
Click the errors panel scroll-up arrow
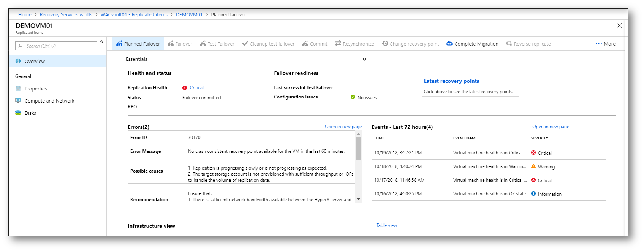(358, 134)
